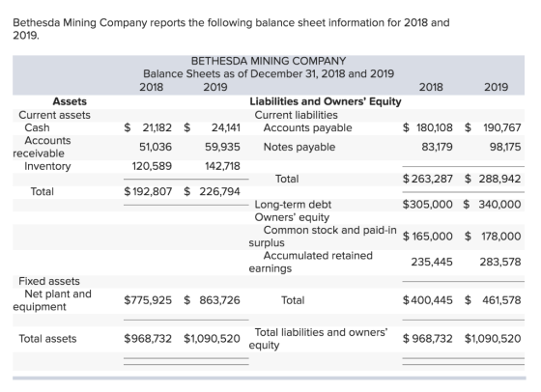Click current assets total $192,807
The width and height of the screenshot is (541, 392).
(x=148, y=191)
